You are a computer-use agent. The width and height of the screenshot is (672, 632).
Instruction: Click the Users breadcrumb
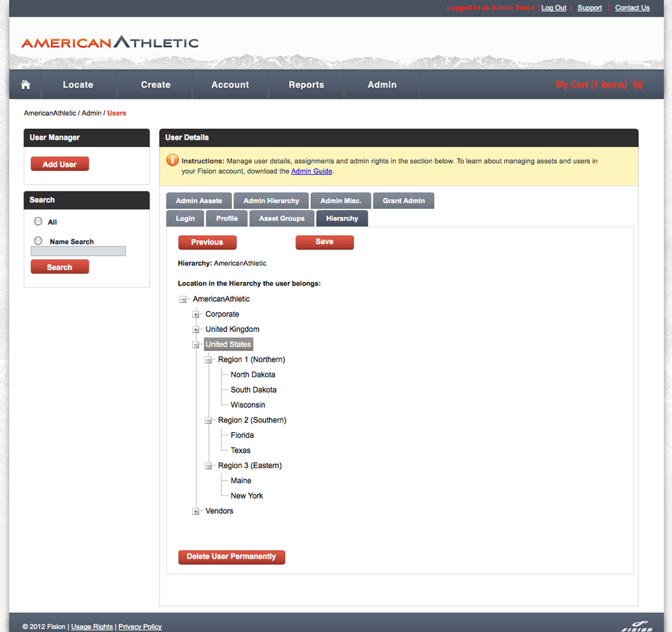(117, 113)
